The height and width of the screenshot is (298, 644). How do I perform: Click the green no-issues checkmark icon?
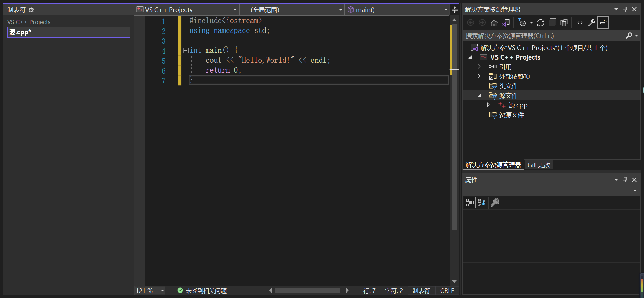(x=180, y=290)
